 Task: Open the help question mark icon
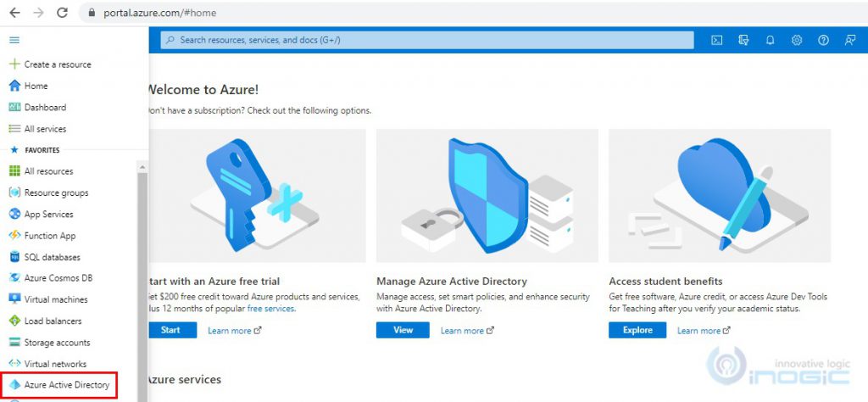pyautogui.click(x=823, y=40)
